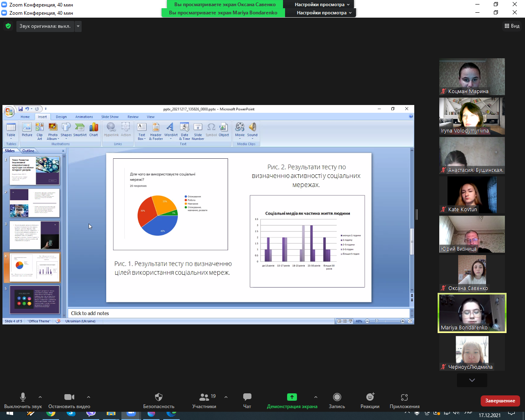Open the WordArt gallery
Viewport: 525px width, 420px height.
(171, 131)
